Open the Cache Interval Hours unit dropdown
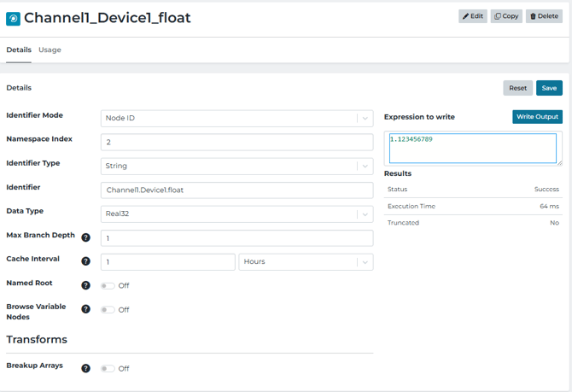572x392 pixels. click(306, 262)
